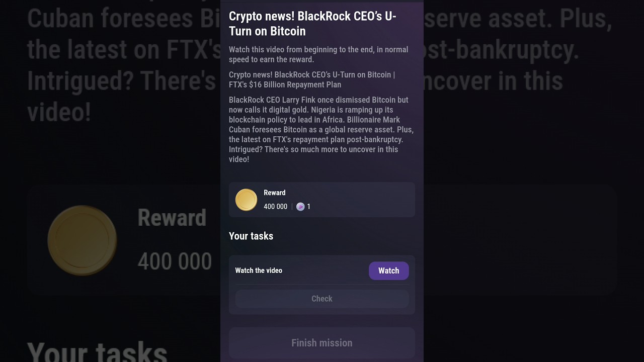Click the Larry Fink description paragraph

(321, 129)
